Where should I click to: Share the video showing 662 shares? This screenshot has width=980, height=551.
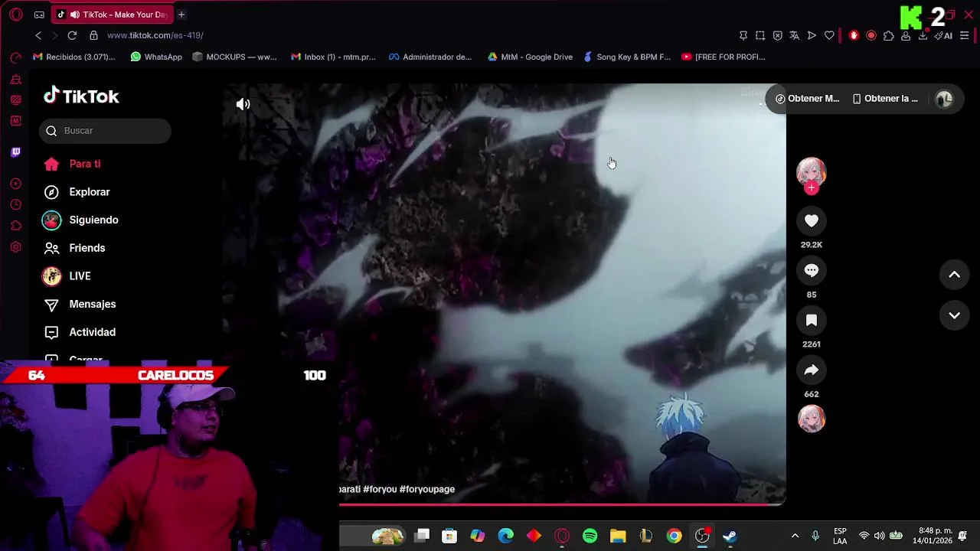coord(812,370)
